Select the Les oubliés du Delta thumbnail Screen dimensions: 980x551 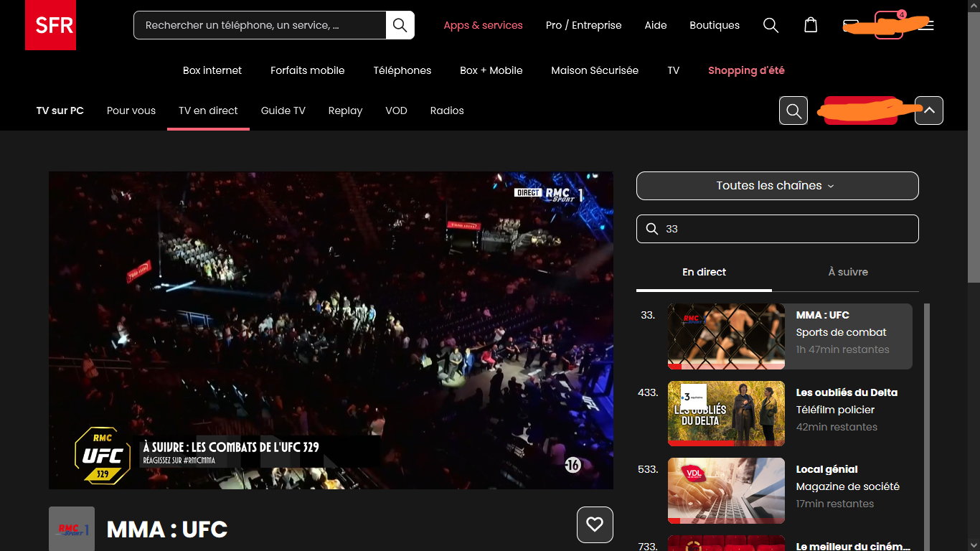coord(726,414)
